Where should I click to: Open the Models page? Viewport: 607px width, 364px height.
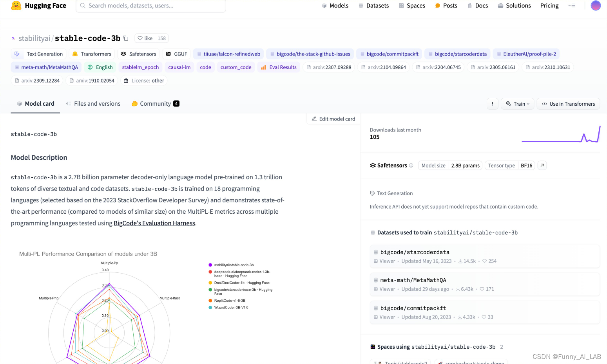(335, 5)
